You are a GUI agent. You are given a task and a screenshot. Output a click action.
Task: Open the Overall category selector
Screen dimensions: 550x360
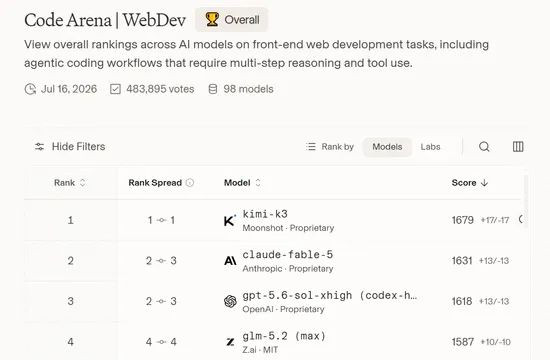click(x=232, y=20)
